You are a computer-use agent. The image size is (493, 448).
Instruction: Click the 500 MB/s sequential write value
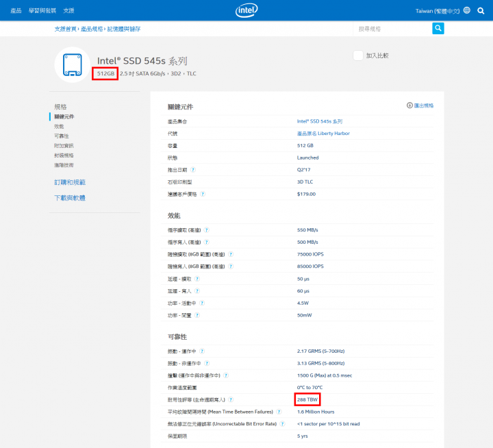point(307,242)
